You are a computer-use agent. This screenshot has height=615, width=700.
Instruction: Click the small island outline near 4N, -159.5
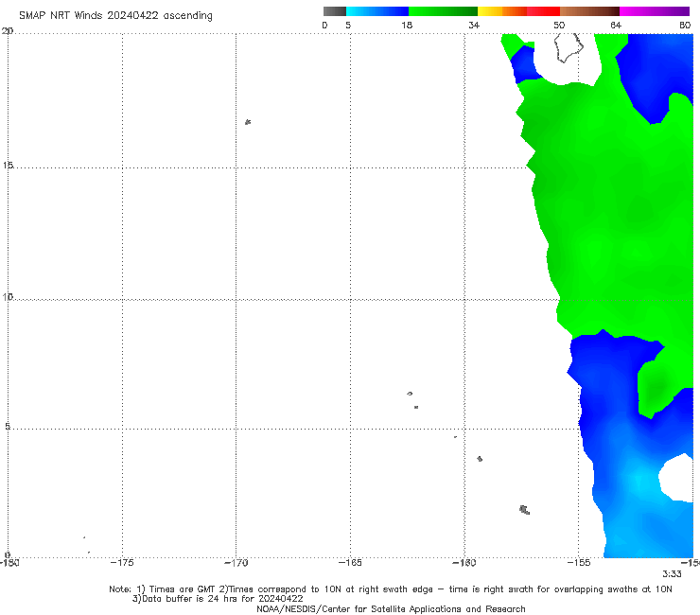pyautogui.click(x=480, y=459)
